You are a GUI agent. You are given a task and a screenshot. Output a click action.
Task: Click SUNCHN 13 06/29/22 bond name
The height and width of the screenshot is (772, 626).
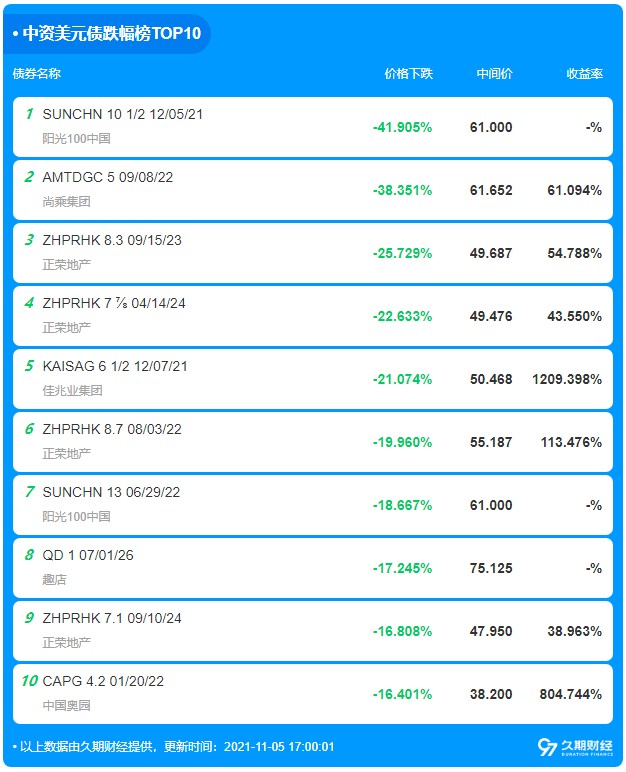(x=111, y=492)
